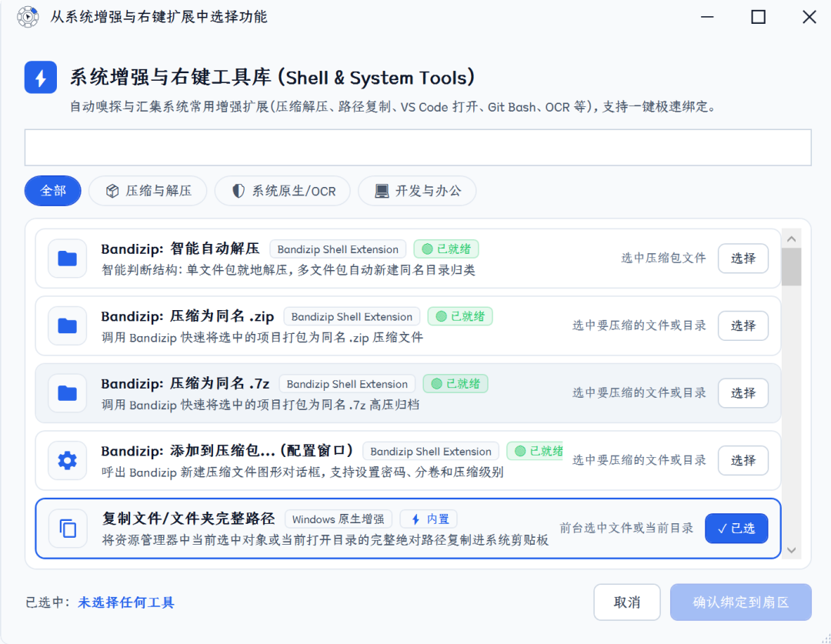Click folder icon of Bandizip 智能自动解压
This screenshot has width=831, height=644.
pyautogui.click(x=67, y=259)
